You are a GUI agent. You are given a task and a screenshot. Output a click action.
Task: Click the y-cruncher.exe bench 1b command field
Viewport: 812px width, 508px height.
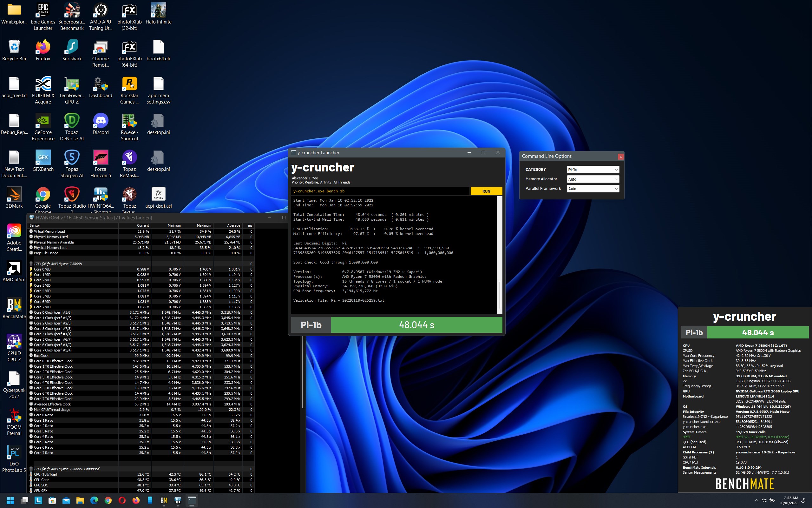[380, 191]
